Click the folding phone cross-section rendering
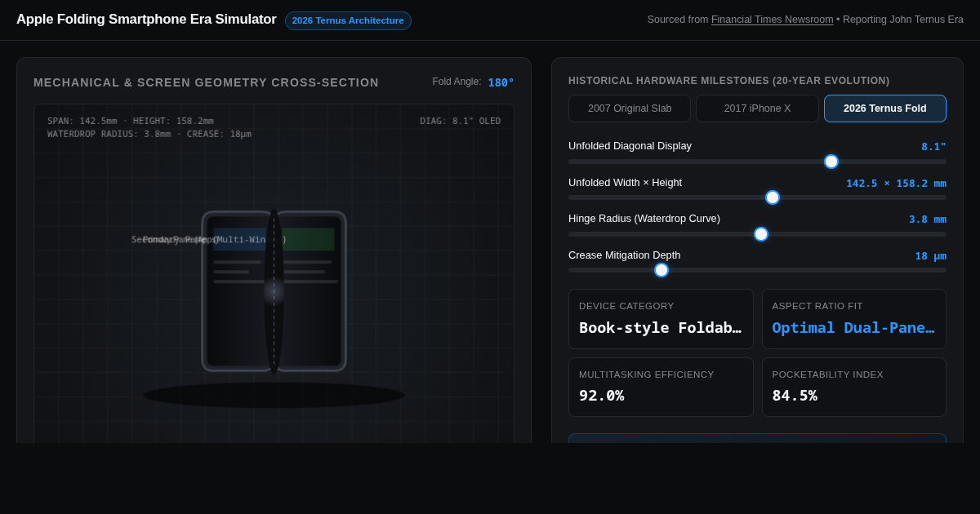The height and width of the screenshot is (514, 980). [274, 291]
